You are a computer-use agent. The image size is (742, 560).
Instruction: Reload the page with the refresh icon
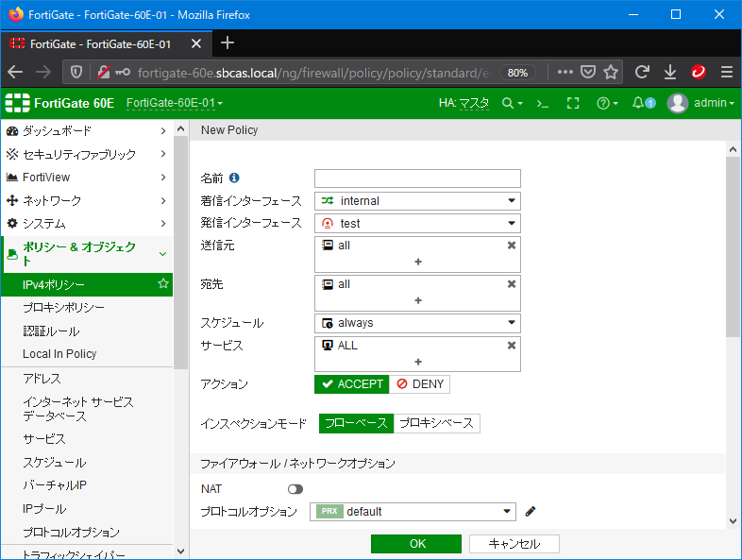[642, 73]
